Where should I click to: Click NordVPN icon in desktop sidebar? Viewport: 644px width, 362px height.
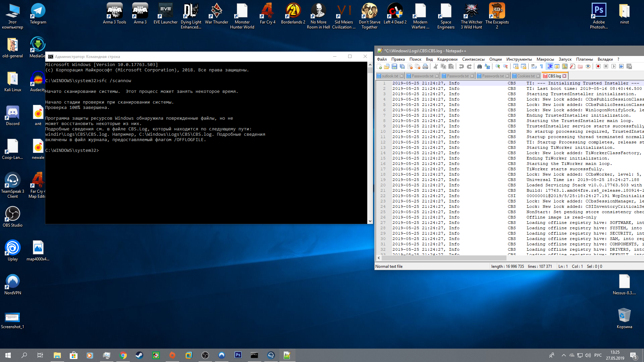point(12,281)
